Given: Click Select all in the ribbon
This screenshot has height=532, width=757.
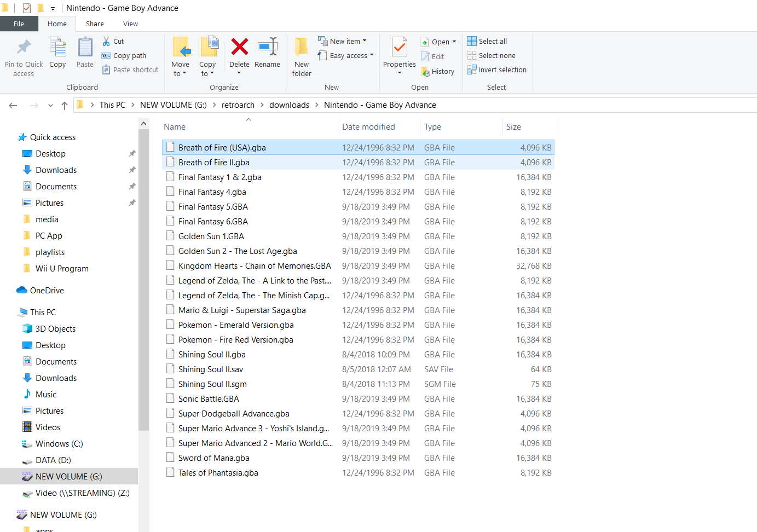Looking at the screenshot, I should [x=487, y=41].
